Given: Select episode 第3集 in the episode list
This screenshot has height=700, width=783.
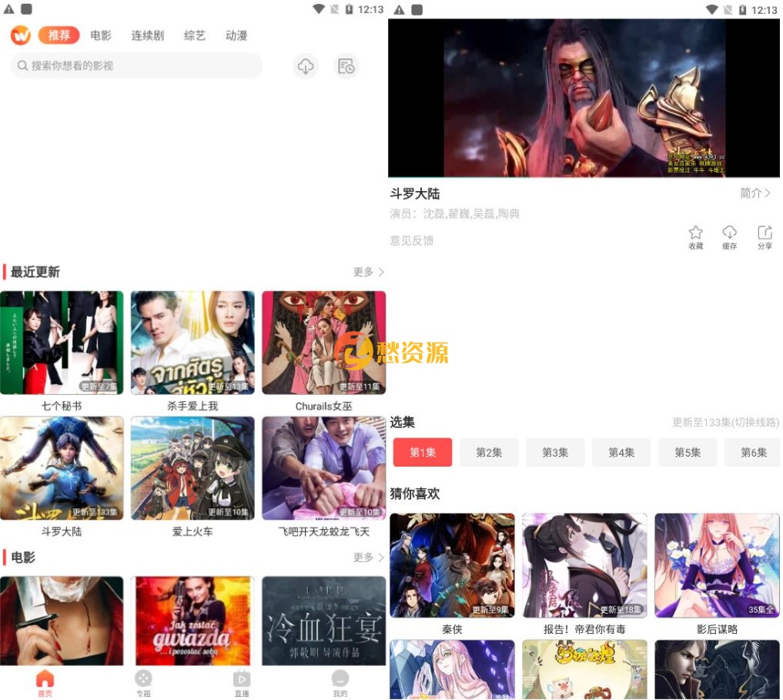Looking at the screenshot, I should [555, 452].
